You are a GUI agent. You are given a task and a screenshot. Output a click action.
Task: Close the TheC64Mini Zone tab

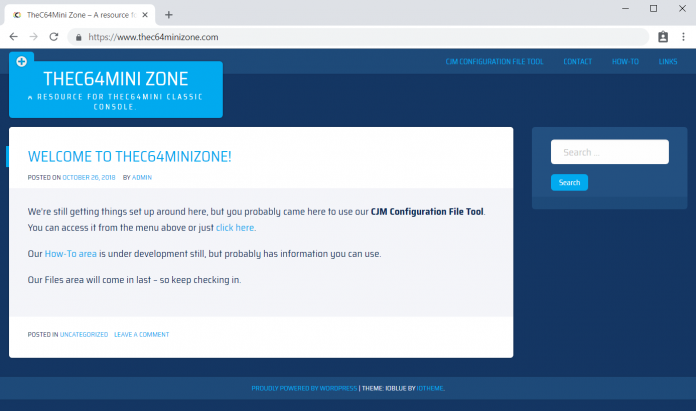[x=145, y=15]
